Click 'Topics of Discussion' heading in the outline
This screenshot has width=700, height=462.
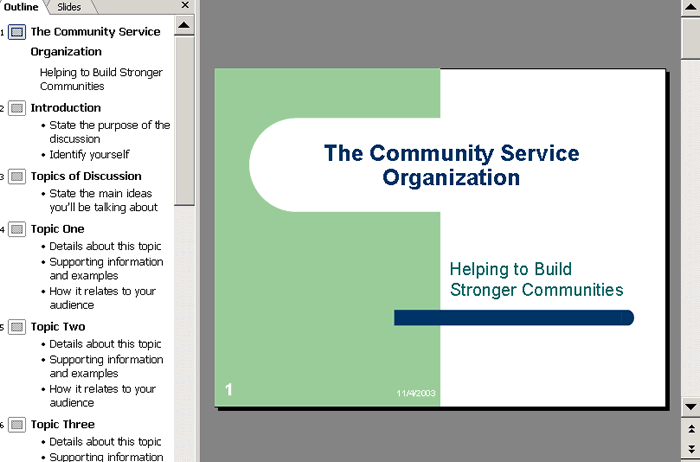[86, 177]
